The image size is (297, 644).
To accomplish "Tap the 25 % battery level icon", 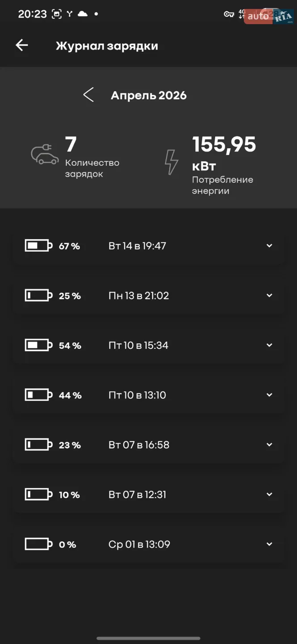I will [x=38, y=296].
